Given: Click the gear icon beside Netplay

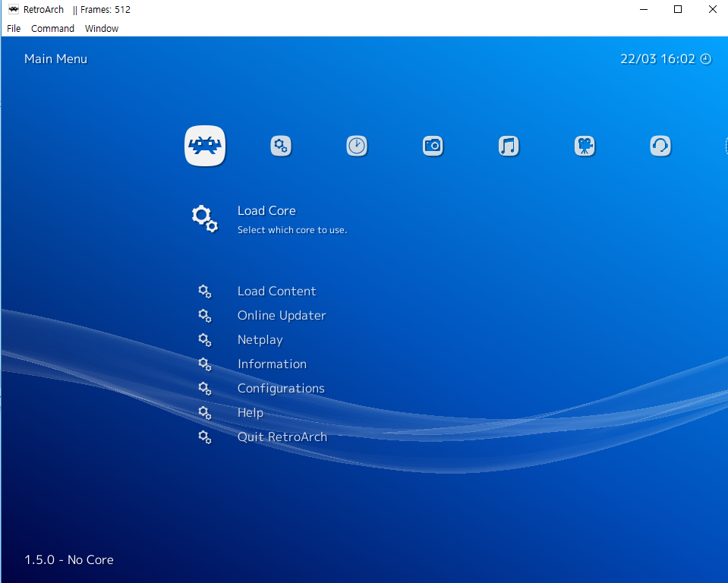Looking at the screenshot, I should point(205,340).
